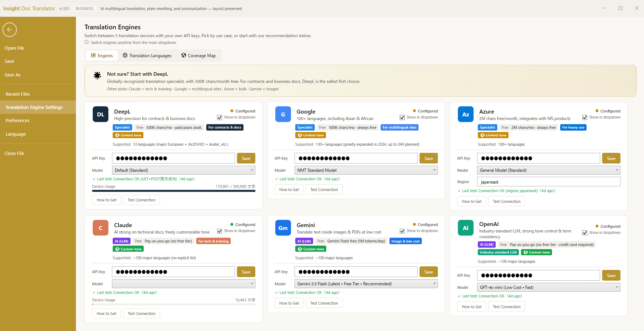Image resolution: width=644 pixels, height=331 pixels.
Task: Click Test Connection for DeepL
Action: pyautogui.click(x=142, y=200)
